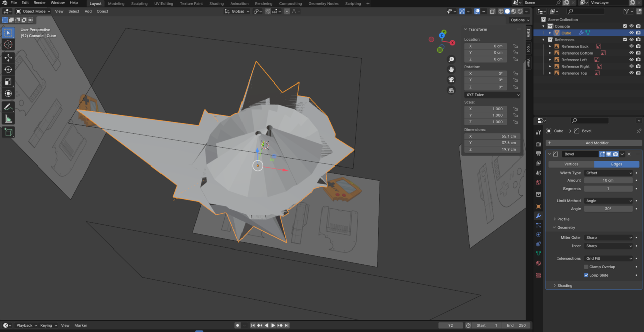The height and width of the screenshot is (332, 644).
Task: Open the Render menu
Action: (x=40, y=3)
